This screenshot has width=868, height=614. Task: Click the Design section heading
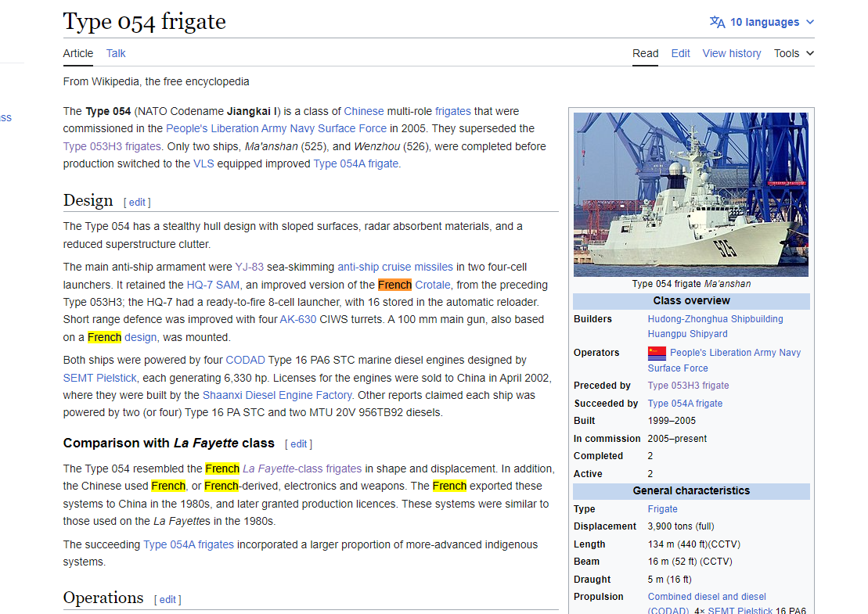(88, 200)
